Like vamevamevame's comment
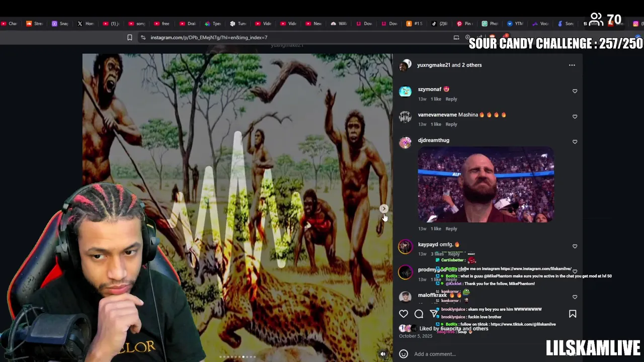Screen dimensions: 644x362 point(575,117)
